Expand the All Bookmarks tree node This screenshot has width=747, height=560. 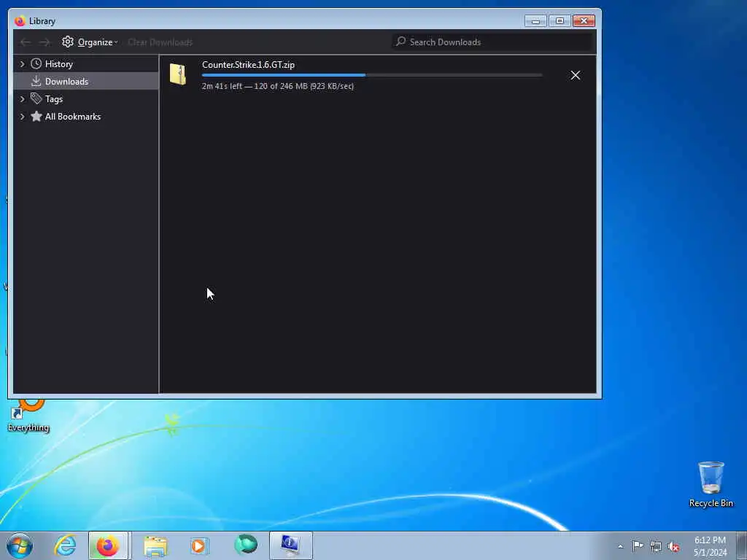pos(22,117)
